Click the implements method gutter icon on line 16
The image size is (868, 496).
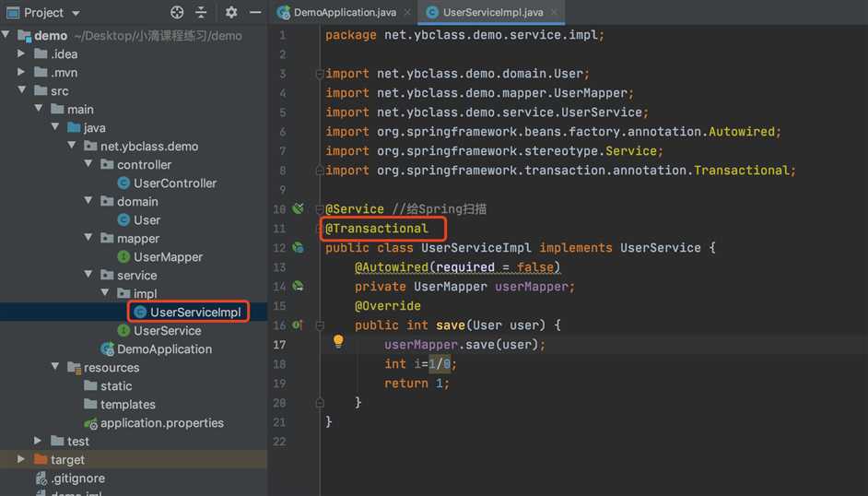pyautogui.click(x=298, y=325)
